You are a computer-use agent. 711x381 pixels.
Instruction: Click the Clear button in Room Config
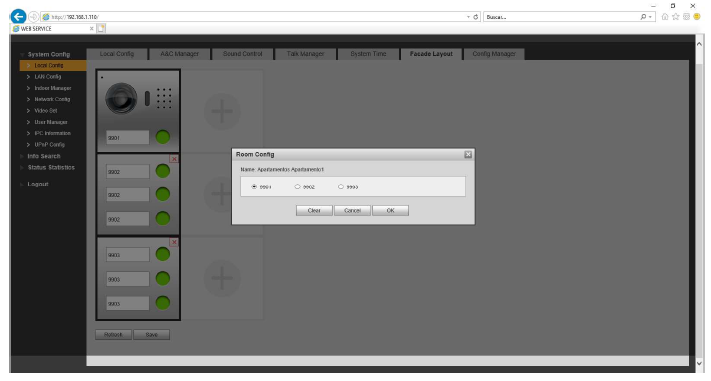click(x=314, y=210)
